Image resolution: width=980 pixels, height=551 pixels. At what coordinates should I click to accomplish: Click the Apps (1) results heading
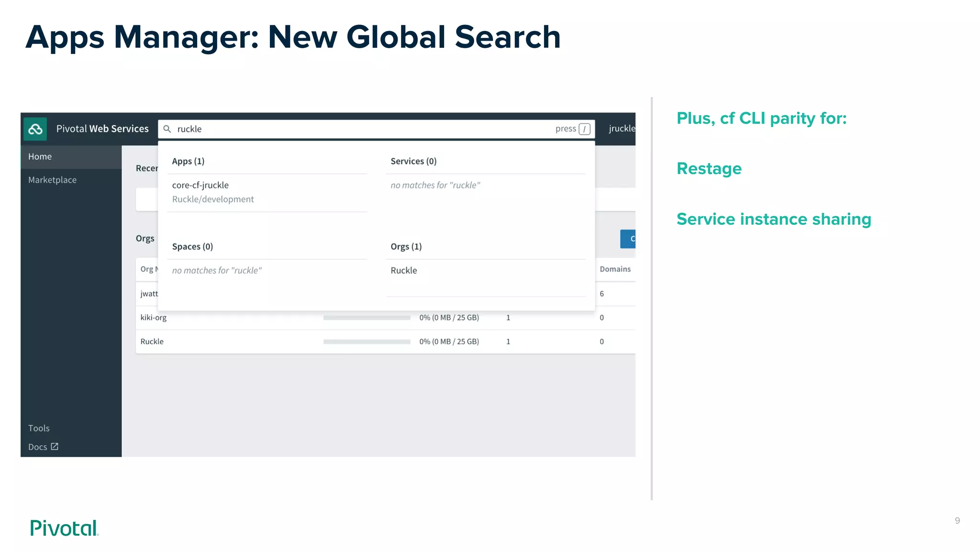pos(188,161)
